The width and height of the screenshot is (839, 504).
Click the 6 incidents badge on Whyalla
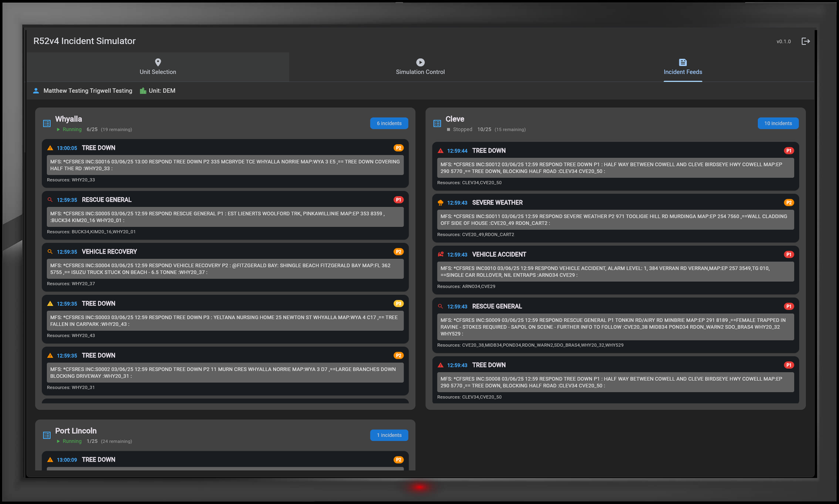click(x=389, y=123)
